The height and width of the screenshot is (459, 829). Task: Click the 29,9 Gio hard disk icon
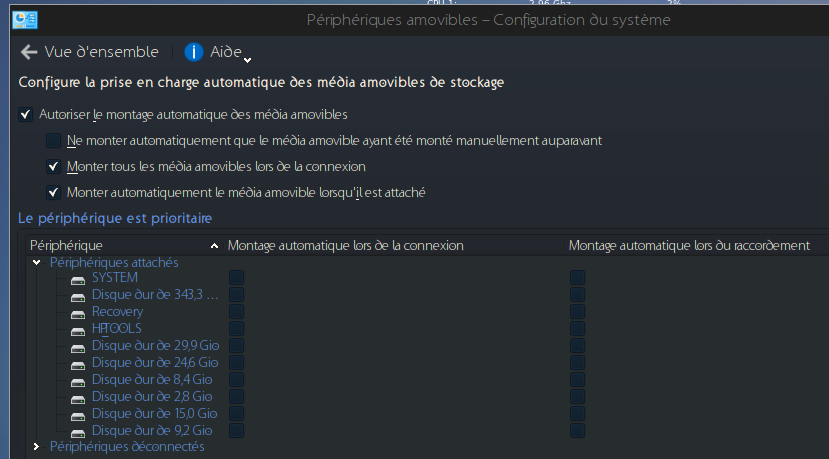(78, 346)
